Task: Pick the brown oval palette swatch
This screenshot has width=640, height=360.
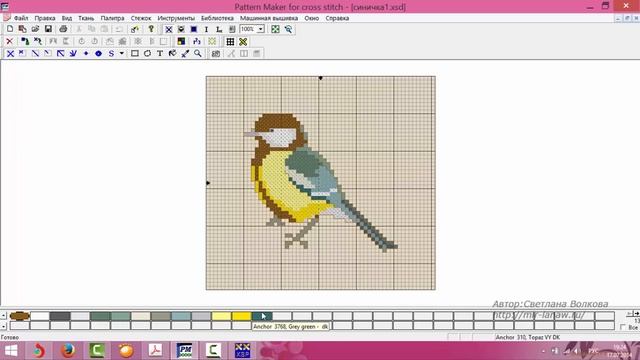Action: click(x=20, y=316)
